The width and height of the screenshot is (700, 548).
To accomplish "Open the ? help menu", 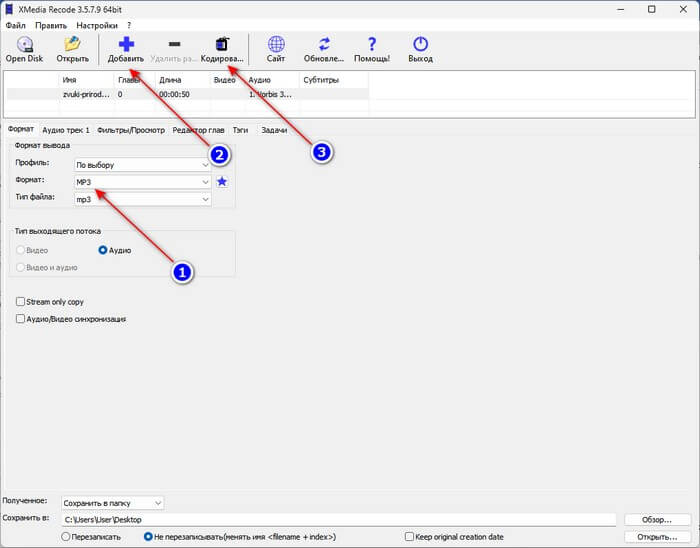I will [129, 25].
